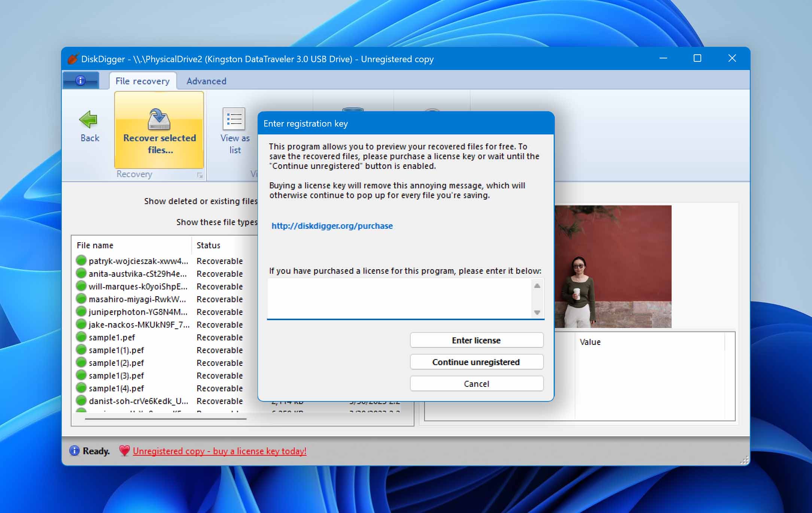Select file patryk-wojcieszak-xww4...
812x513 pixels.
pos(138,261)
